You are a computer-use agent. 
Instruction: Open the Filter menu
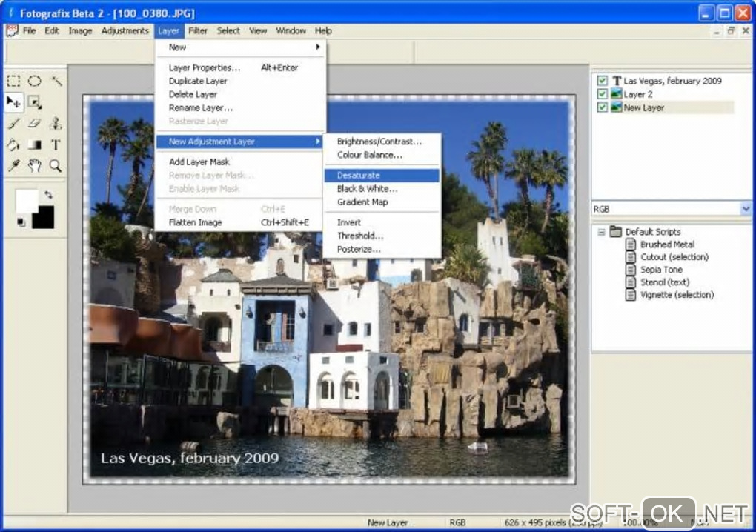(198, 30)
